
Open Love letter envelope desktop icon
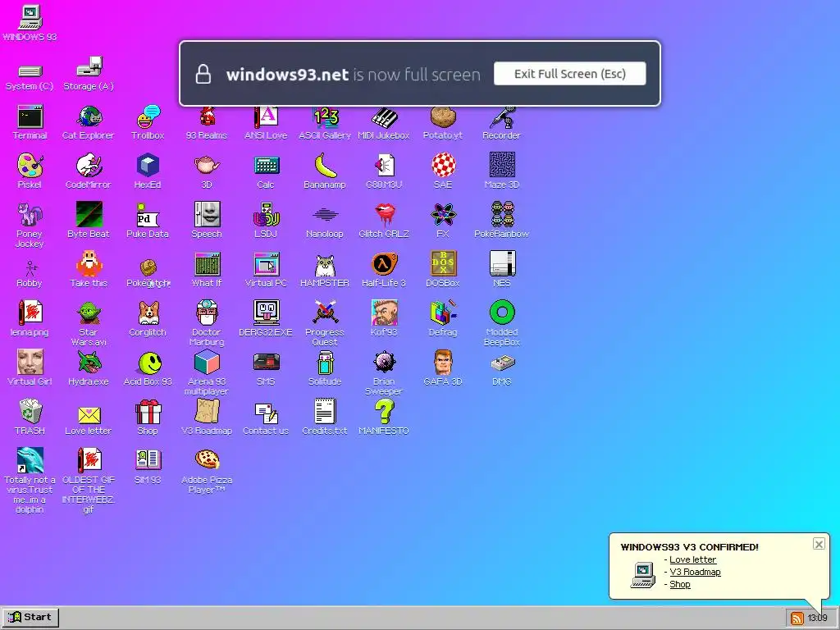[x=89, y=413]
